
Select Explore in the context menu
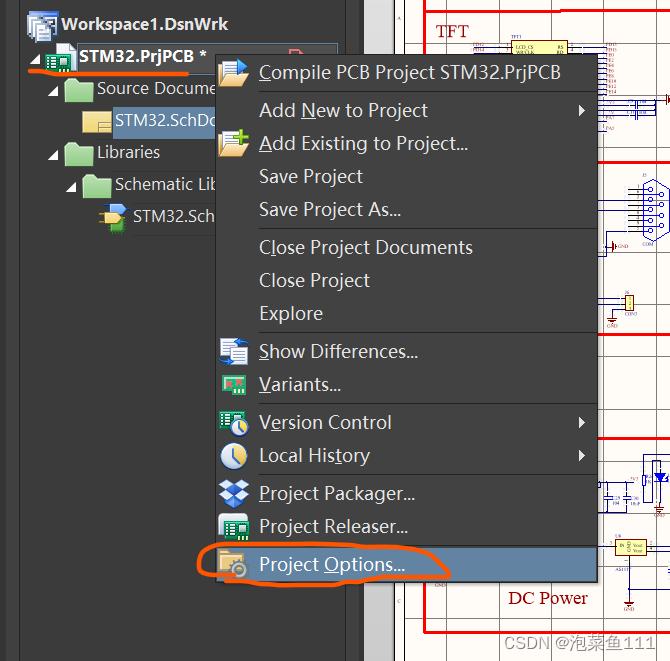click(x=406, y=313)
